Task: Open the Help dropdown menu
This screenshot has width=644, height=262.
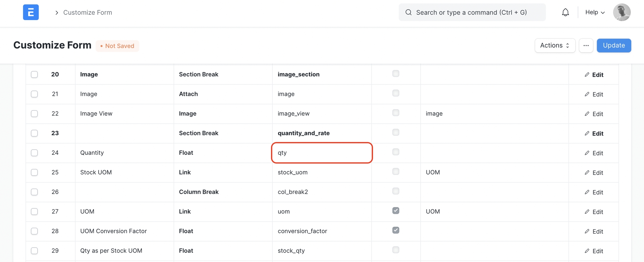Action: coord(595,12)
